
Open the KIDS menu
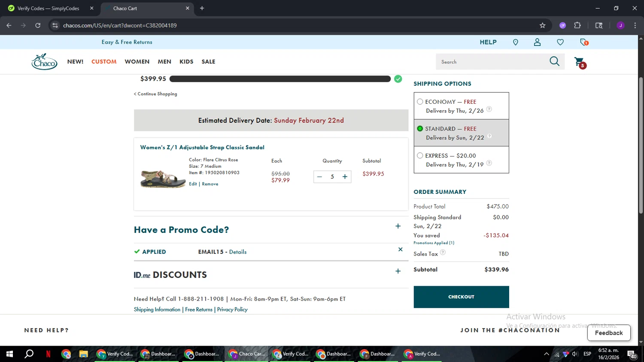point(186,62)
